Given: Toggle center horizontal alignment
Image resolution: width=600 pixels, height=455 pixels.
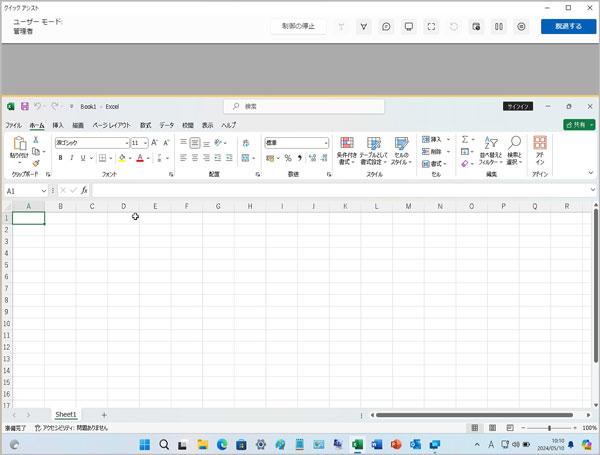Looking at the screenshot, I should click(196, 158).
